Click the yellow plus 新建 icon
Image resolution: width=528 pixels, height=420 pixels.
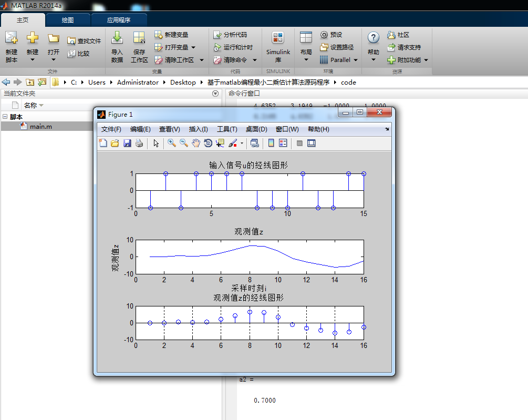pos(33,37)
